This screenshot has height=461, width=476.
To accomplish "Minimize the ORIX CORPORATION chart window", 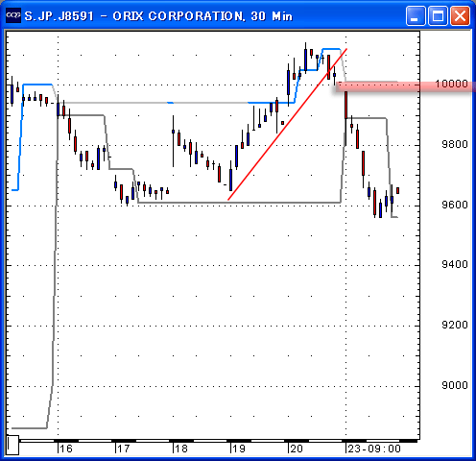I will click(416, 15).
